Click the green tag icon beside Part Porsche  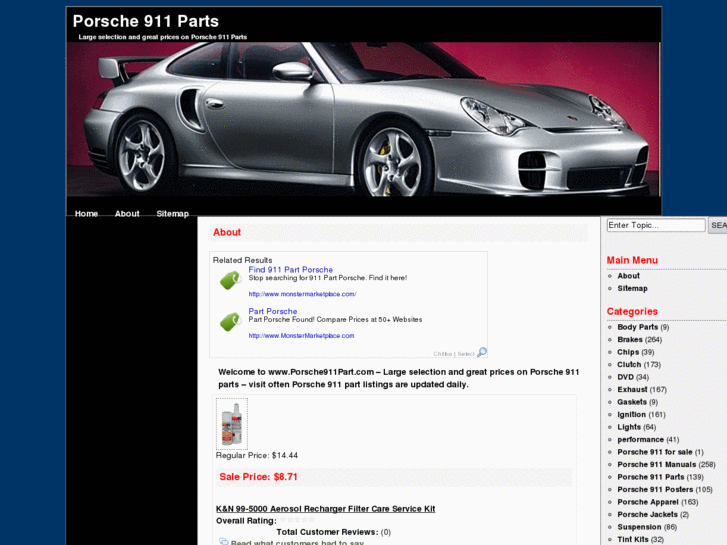[230, 321]
